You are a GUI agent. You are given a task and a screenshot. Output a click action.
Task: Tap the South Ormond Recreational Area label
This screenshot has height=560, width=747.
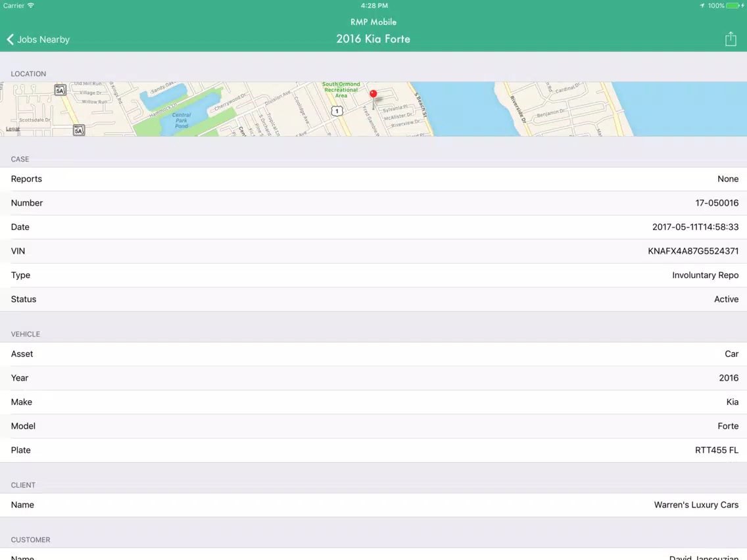pyautogui.click(x=341, y=90)
